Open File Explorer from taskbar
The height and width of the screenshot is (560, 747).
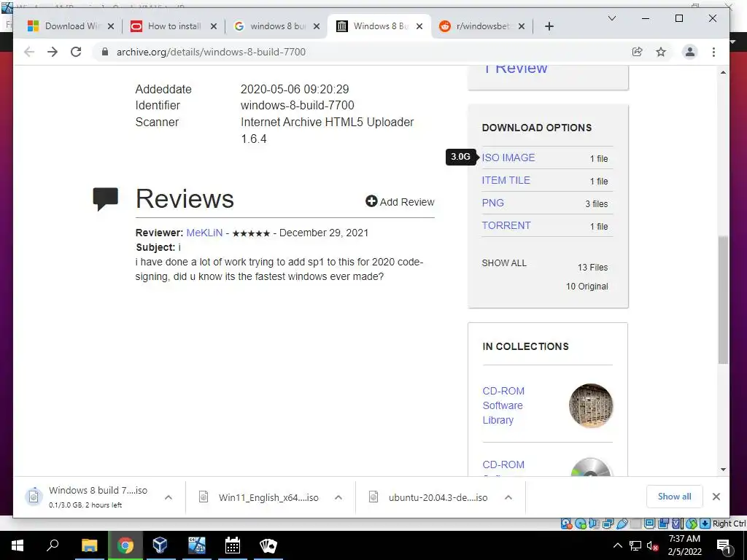coord(89,545)
